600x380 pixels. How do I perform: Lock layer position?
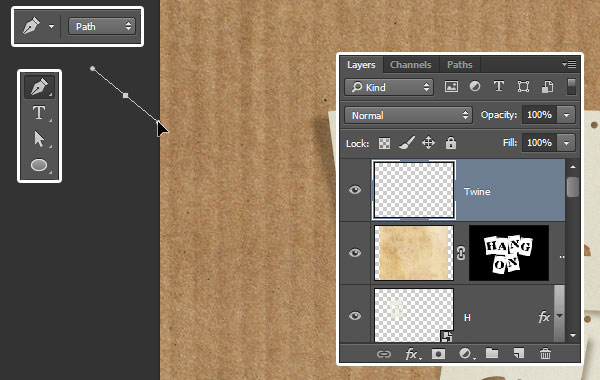pos(428,143)
